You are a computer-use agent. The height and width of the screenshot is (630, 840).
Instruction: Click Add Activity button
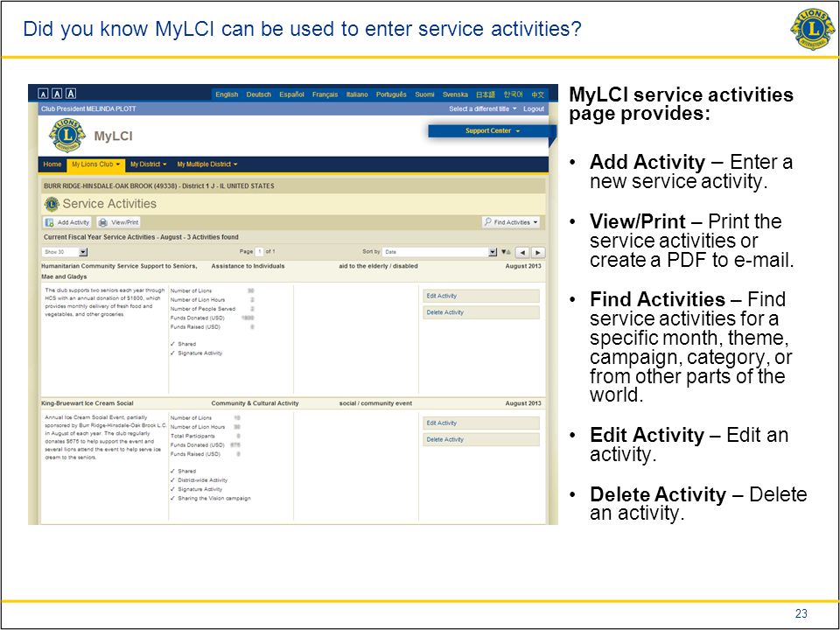coord(67,222)
